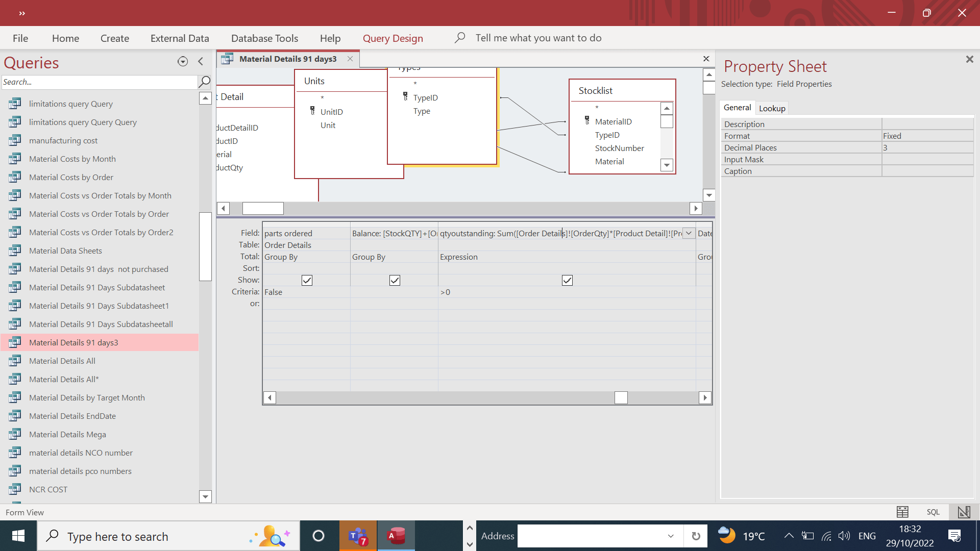Close the Property Sheet pane
The width and height of the screenshot is (980, 551).
[x=969, y=59]
